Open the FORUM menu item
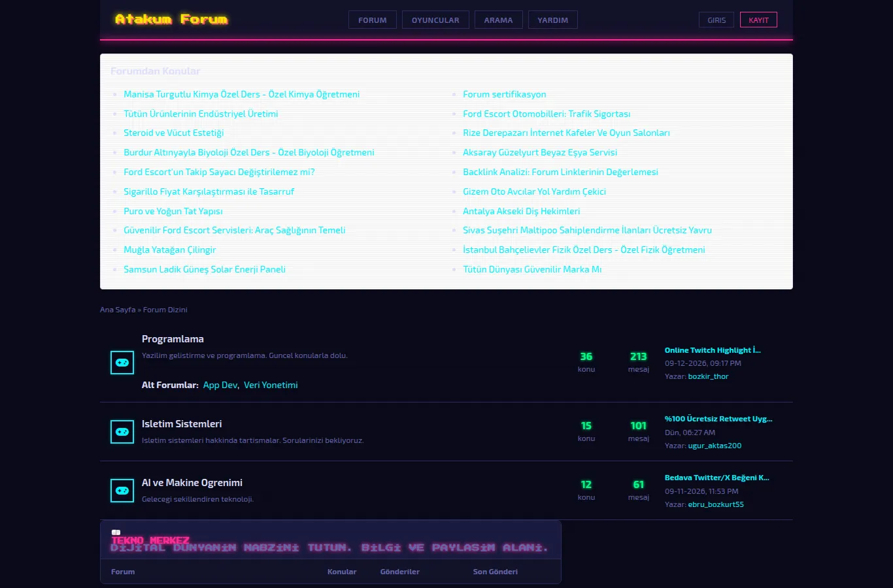Screen dimensions: 893x588 point(373,20)
